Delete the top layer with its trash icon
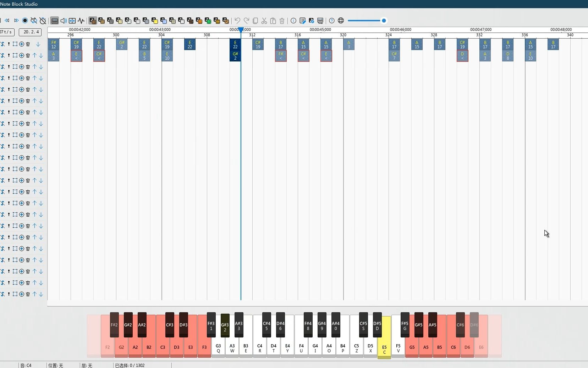Image resolution: width=588 pixels, height=368 pixels. (x=28, y=44)
